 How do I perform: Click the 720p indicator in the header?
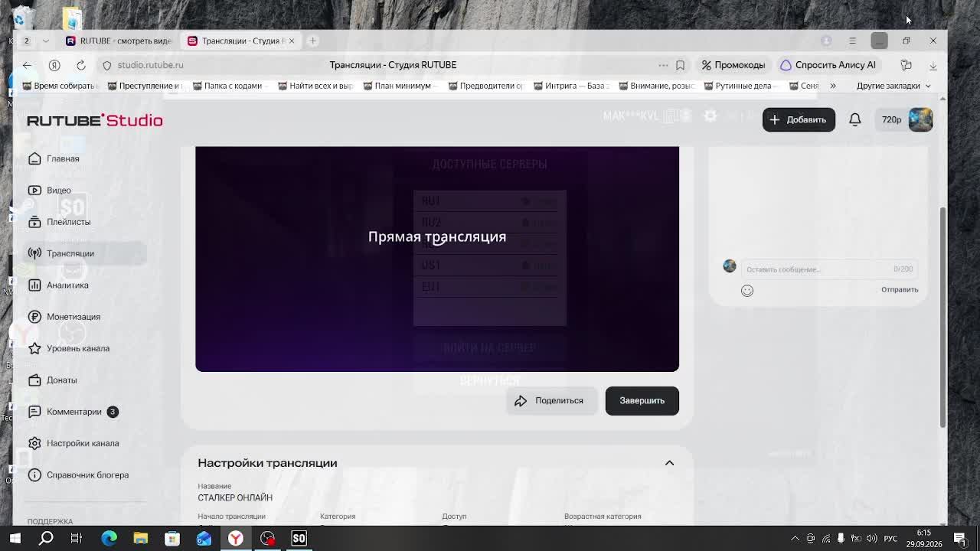coord(891,119)
